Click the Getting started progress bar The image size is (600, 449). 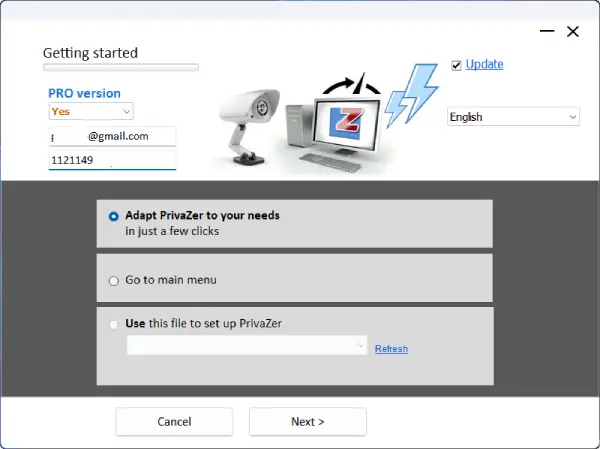tap(121, 67)
